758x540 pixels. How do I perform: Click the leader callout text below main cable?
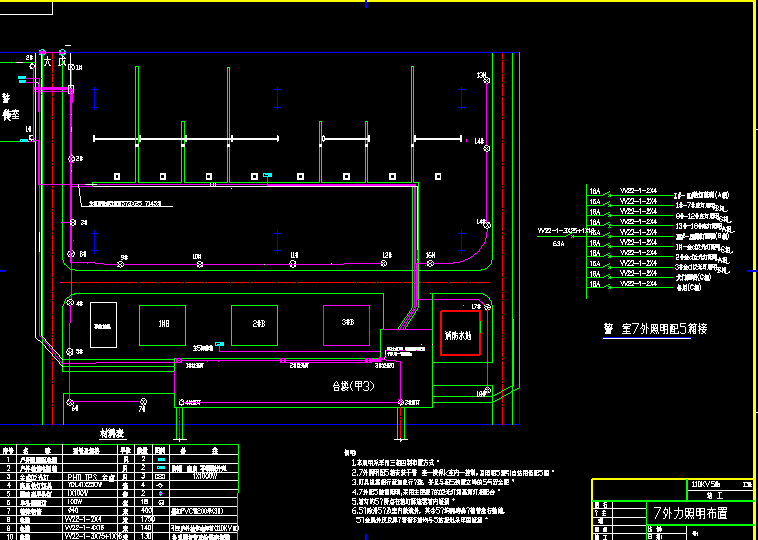pos(125,204)
